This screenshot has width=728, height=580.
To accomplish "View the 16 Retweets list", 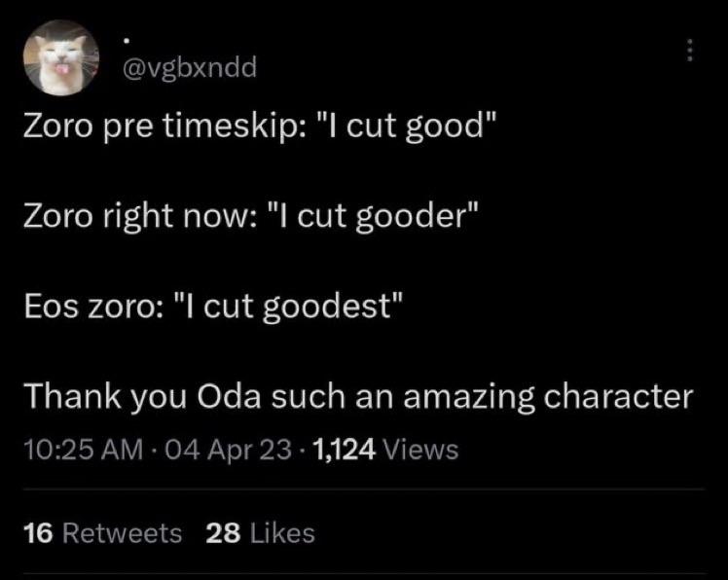I will (102, 532).
